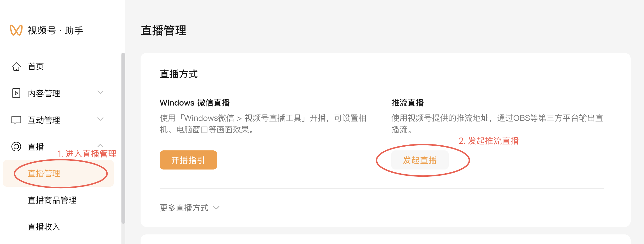644x244 pixels.
Task: Expand the 互动管理 chevron arrow
Action: click(x=100, y=119)
